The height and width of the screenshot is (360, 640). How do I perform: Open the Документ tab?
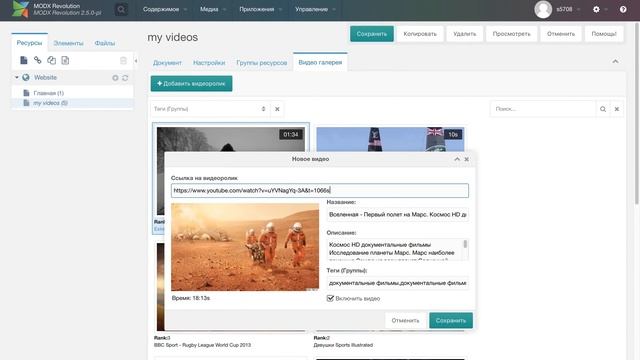[x=167, y=63]
